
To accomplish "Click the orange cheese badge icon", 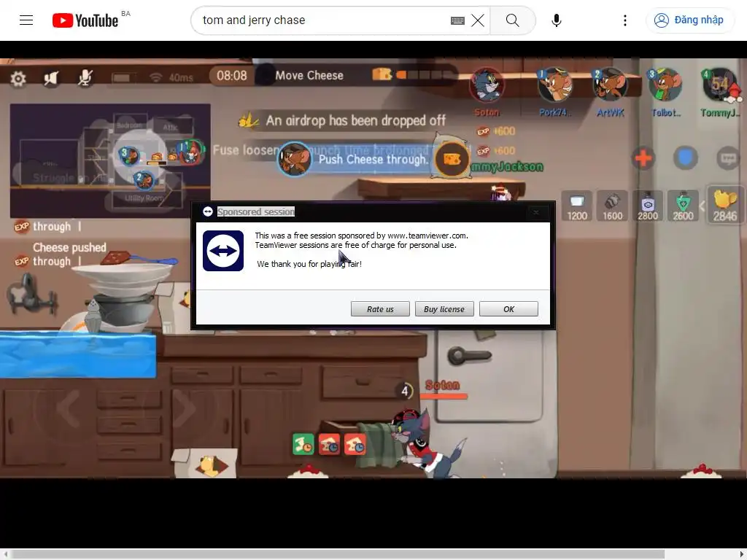I will coord(451,159).
